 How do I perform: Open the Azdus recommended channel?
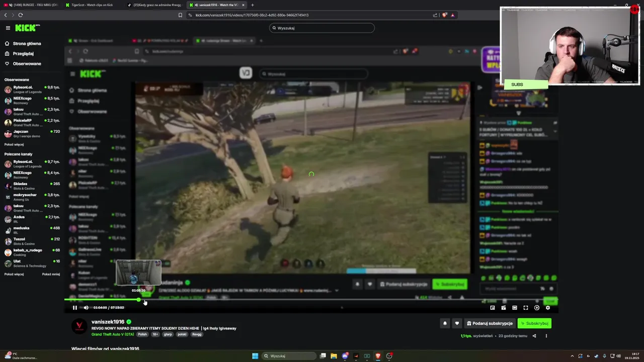[32, 219]
